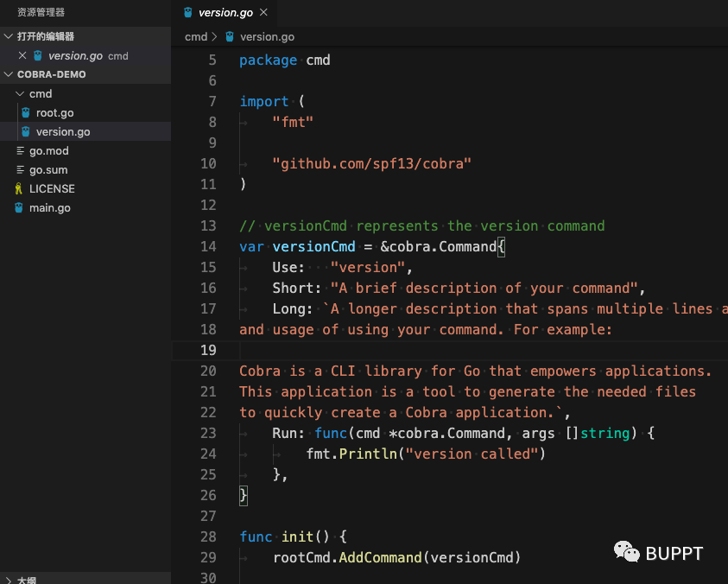728x584 pixels.
Task: Click the comment on line 13
Action: click(x=422, y=226)
